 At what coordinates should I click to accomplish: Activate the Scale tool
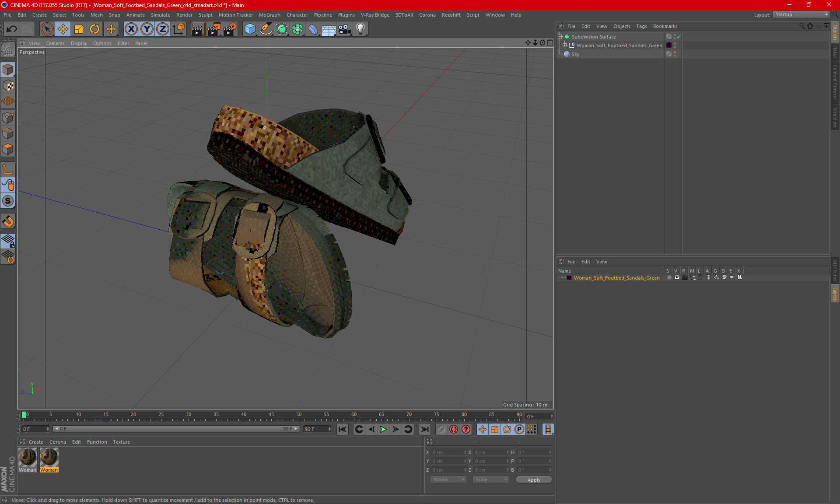79,29
